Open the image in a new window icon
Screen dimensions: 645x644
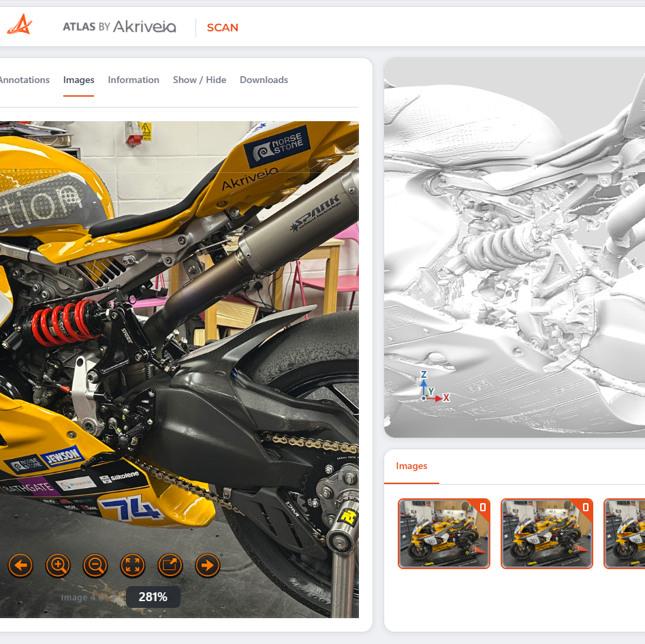tap(170, 566)
